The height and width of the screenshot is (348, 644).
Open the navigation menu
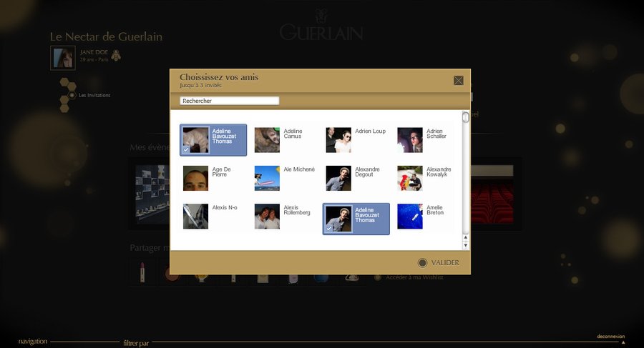pos(33,342)
